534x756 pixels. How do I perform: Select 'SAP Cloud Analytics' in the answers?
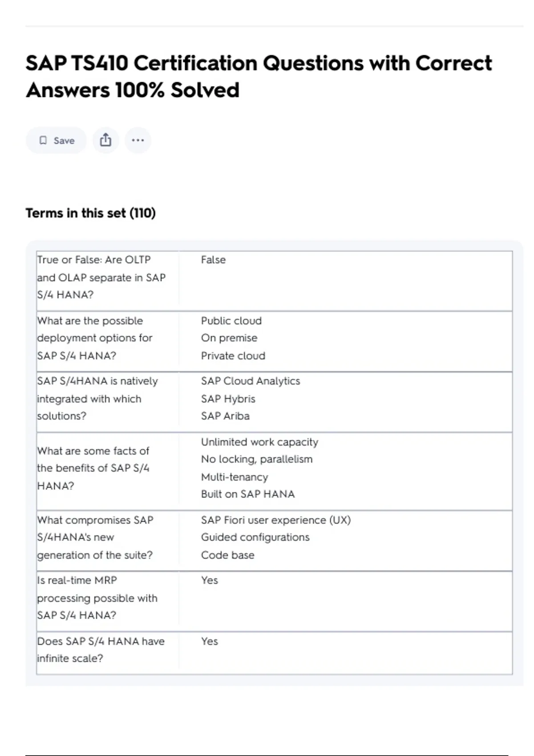250,381
